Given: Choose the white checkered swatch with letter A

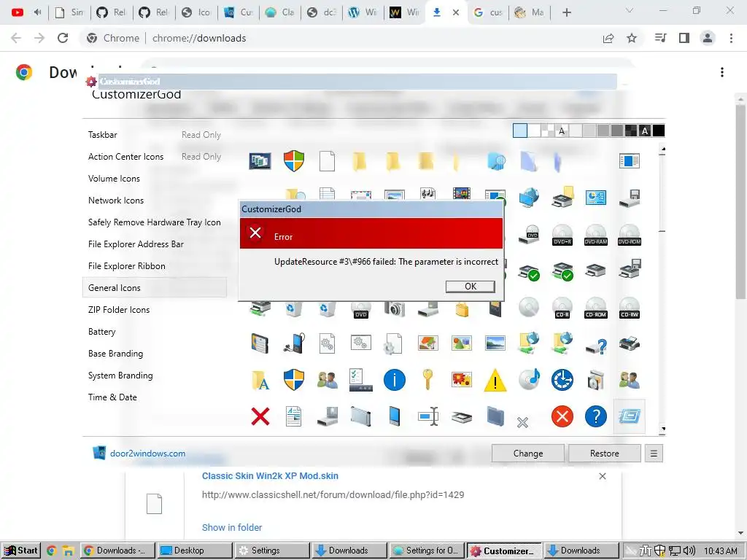Looking at the screenshot, I should (x=562, y=131).
